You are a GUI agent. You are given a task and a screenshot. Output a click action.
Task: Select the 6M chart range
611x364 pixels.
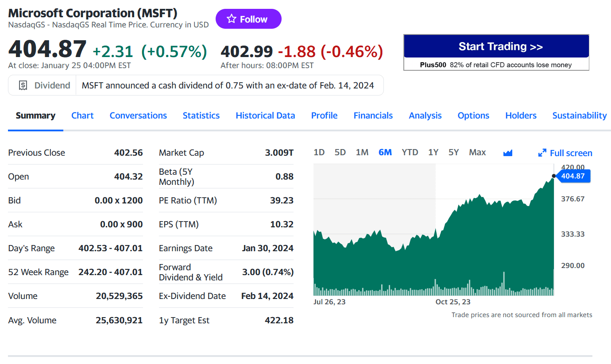pyautogui.click(x=385, y=153)
